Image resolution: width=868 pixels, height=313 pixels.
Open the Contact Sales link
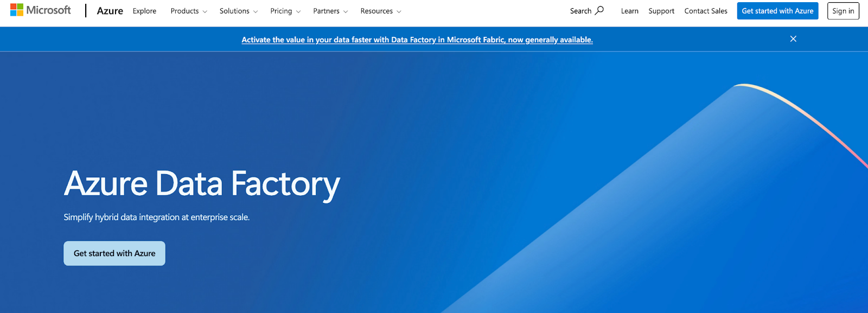(706, 11)
